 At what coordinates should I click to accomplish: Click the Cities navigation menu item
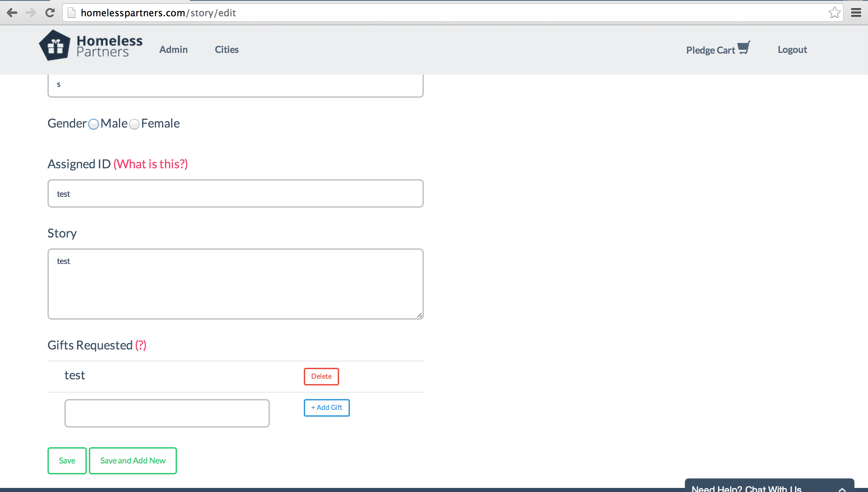[x=226, y=49]
